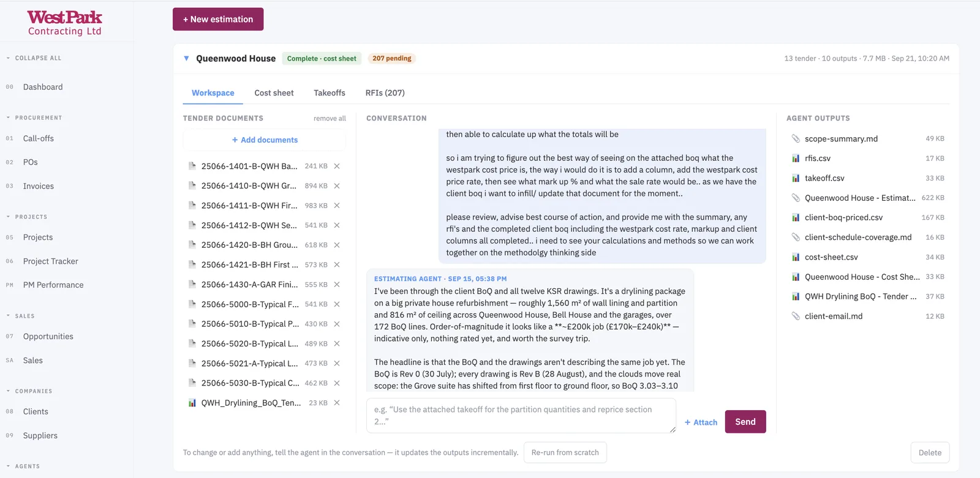Open Dashboard in the sidebar
Screen dimensions: 980x478
coord(43,87)
